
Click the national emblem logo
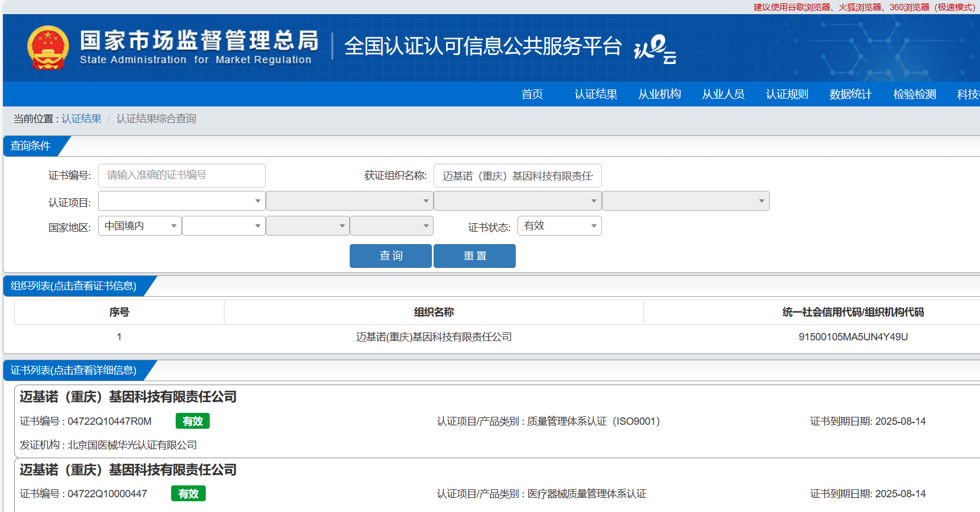[x=48, y=48]
